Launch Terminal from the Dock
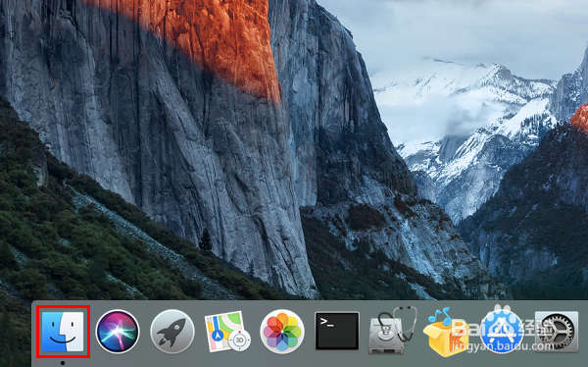 pos(337,331)
